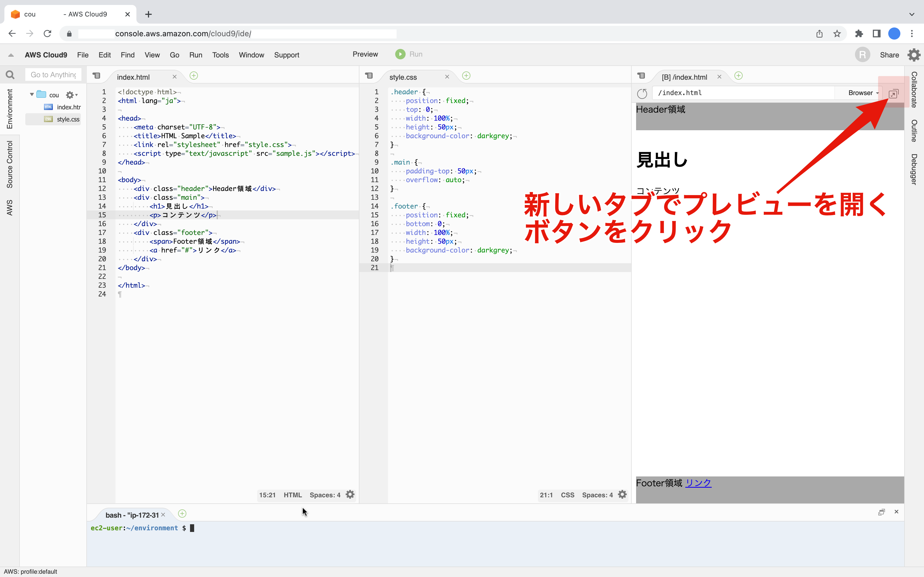Open a new terminal tab with the plus icon

pos(182,514)
